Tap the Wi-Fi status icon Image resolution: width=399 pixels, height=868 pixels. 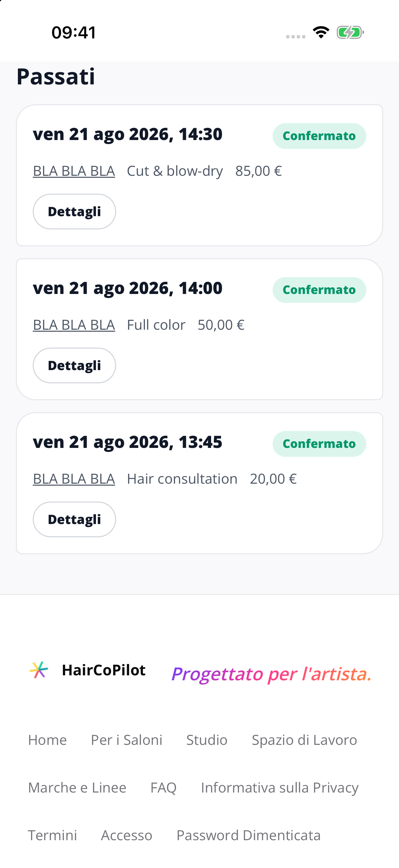click(321, 32)
